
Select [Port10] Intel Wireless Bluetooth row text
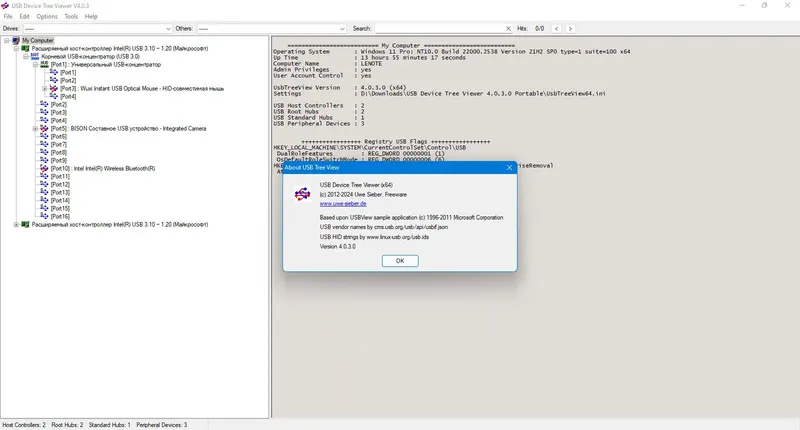coord(103,168)
